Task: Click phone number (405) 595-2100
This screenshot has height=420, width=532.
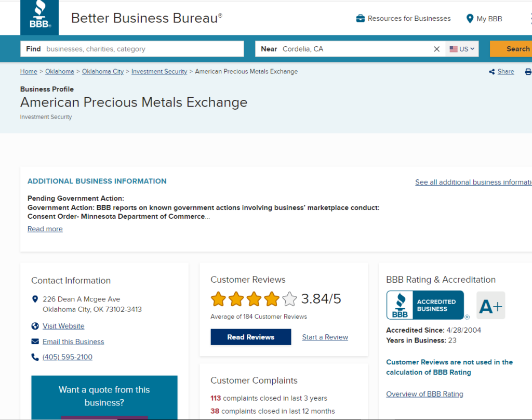Action: point(68,357)
